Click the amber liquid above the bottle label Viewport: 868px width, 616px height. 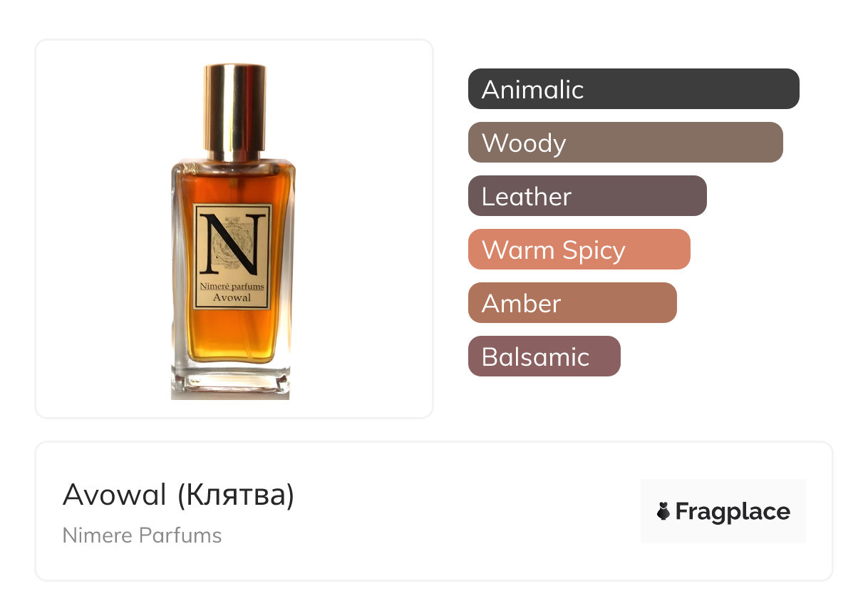click(233, 185)
